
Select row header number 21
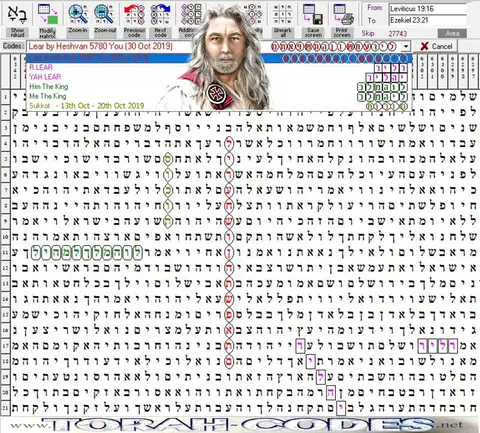click(x=6, y=408)
